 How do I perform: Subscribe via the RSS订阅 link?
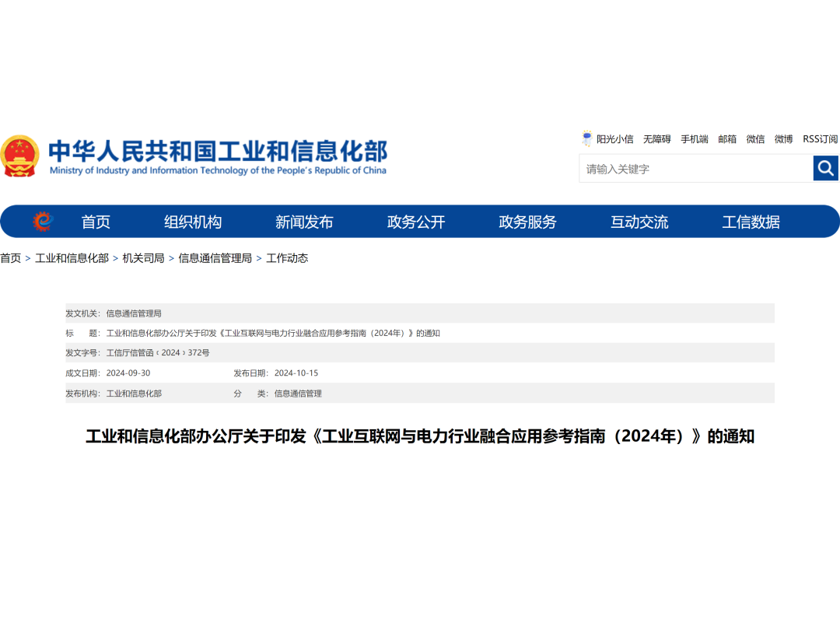(x=820, y=139)
